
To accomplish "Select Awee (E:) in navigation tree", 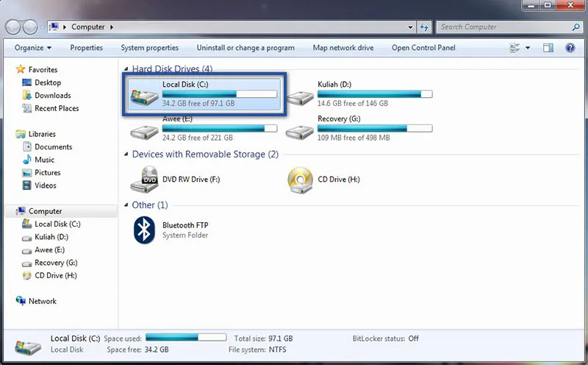I will [49, 249].
